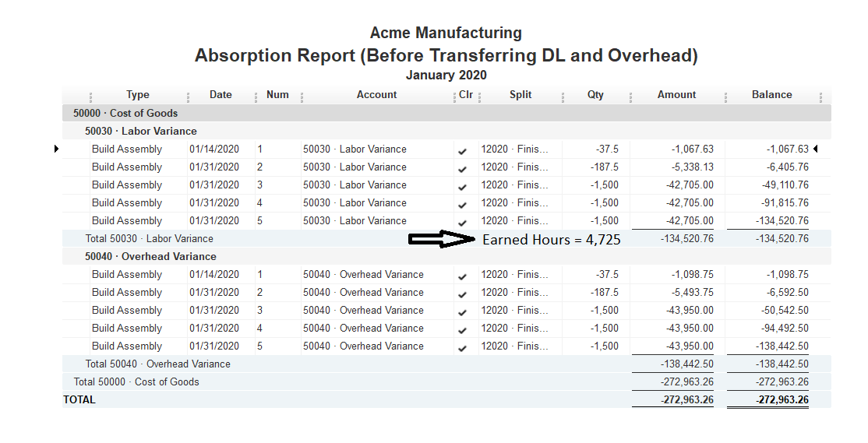Click the balance -91,815.76
868x443 pixels.
pos(785,203)
